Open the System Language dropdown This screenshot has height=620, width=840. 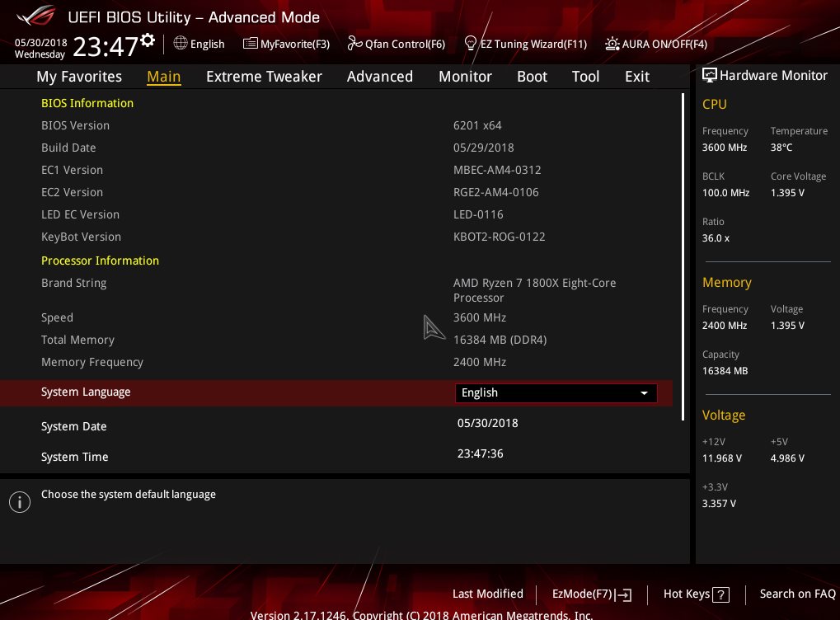[556, 392]
